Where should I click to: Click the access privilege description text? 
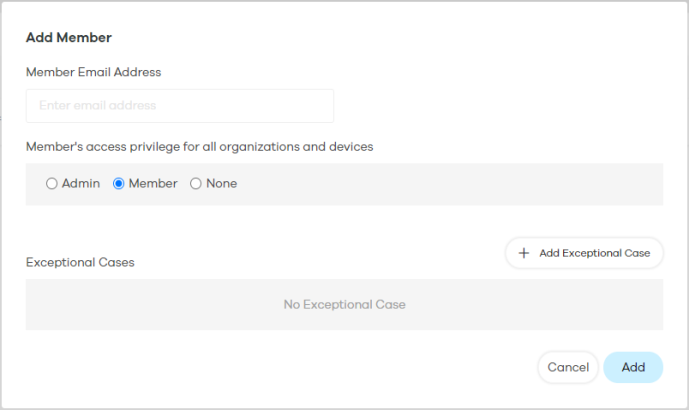(199, 147)
